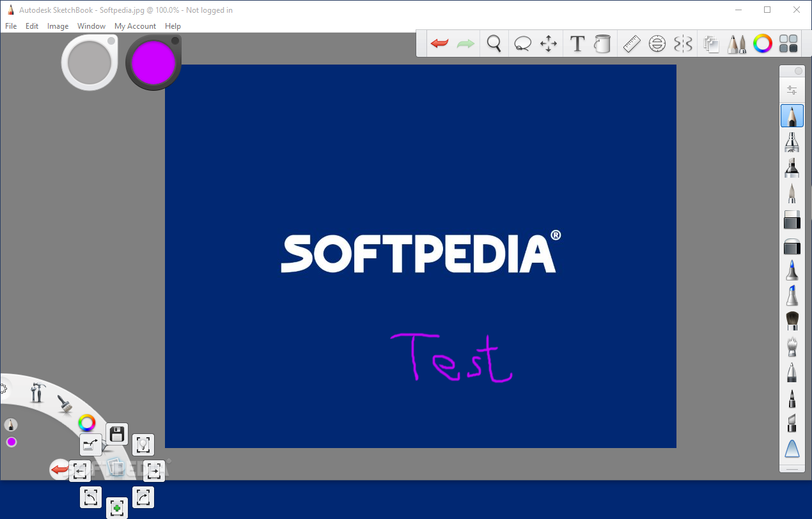Select the Zoom magnifier tool
Image resolution: width=812 pixels, height=519 pixels.
pos(494,43)
